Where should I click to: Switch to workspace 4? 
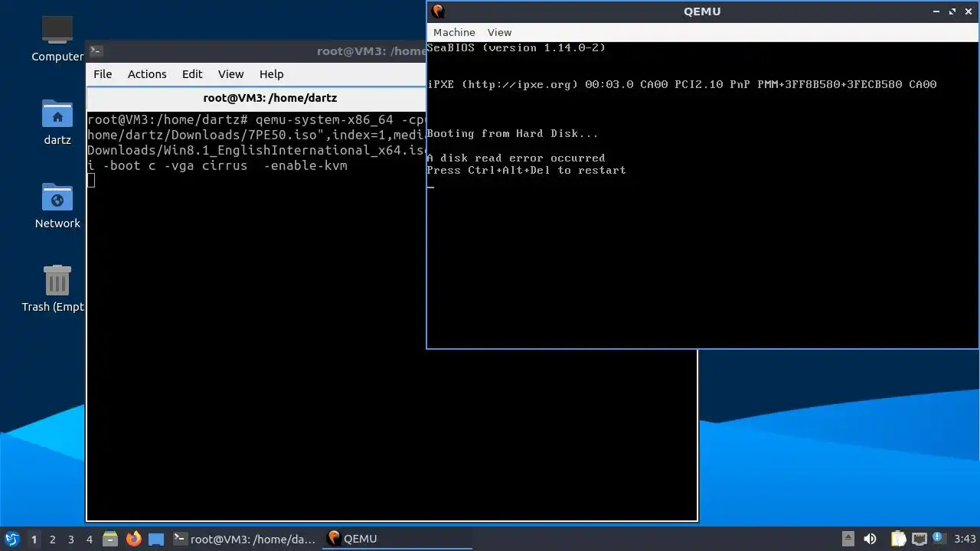(89, 539)
